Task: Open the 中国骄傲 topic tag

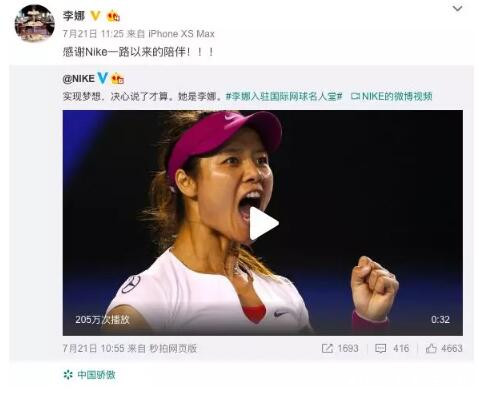Action: tap(96, 375)
